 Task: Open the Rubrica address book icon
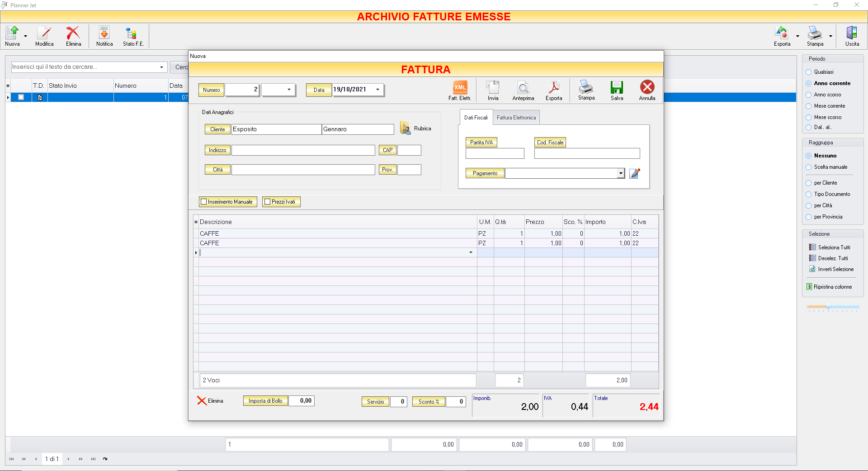click(x=405, y=128)
